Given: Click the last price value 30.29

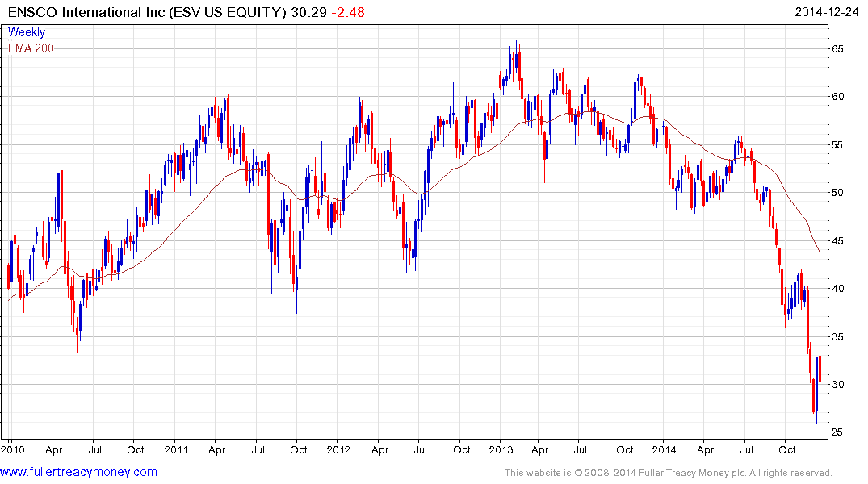Looking at the screenshot, I should 309,11.
